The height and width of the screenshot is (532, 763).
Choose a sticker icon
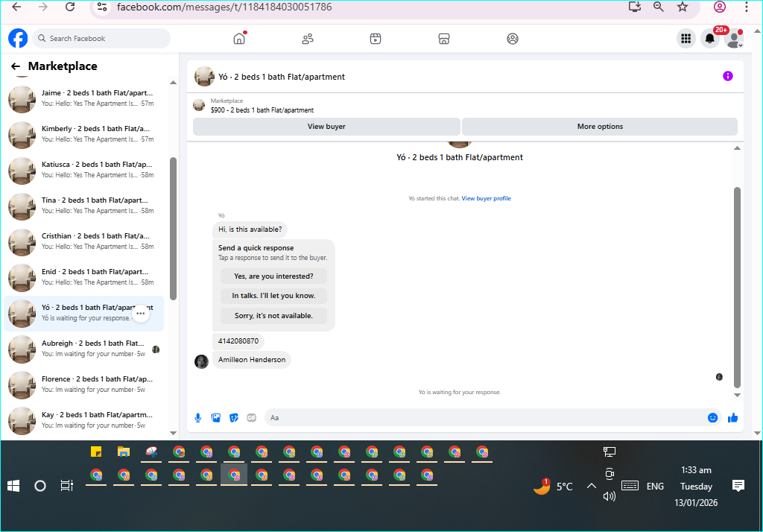point(234,417)
